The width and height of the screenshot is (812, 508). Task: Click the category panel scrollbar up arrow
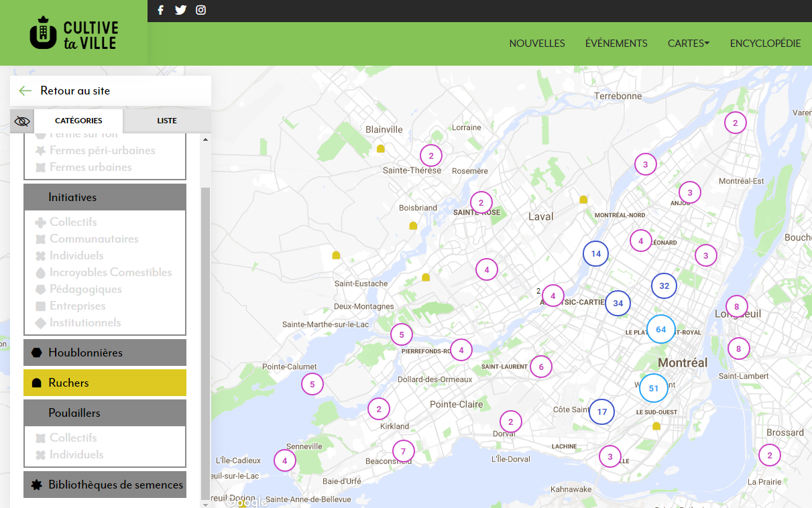coord(205,139)
